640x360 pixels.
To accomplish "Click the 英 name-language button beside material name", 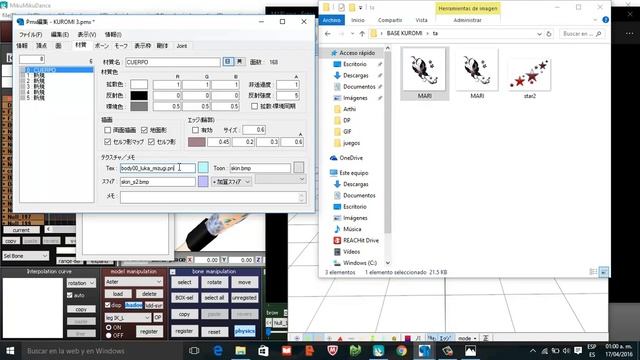I will click(239, 62).
